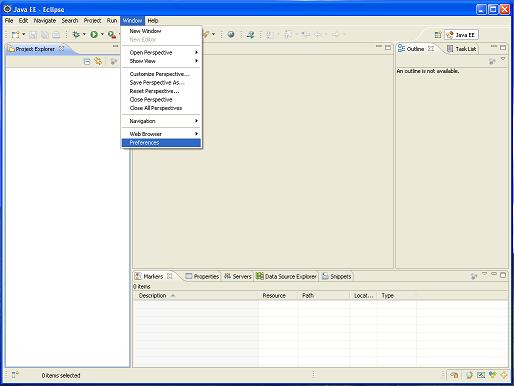Image resolution: width=514 pixels, height=386 pixels.
Task: Click the fast view icon in status bar
Action: 15,375
